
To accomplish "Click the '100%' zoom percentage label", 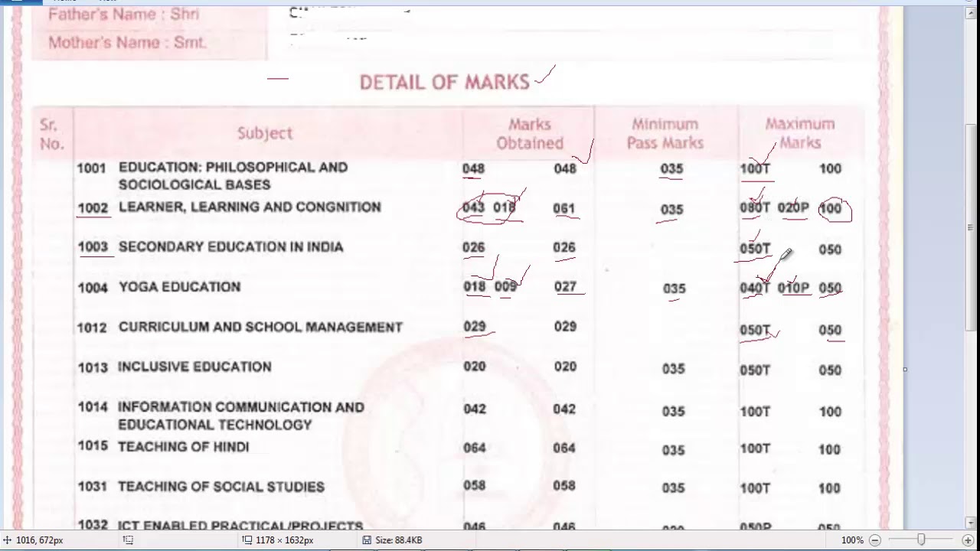I will coord(851,540).
